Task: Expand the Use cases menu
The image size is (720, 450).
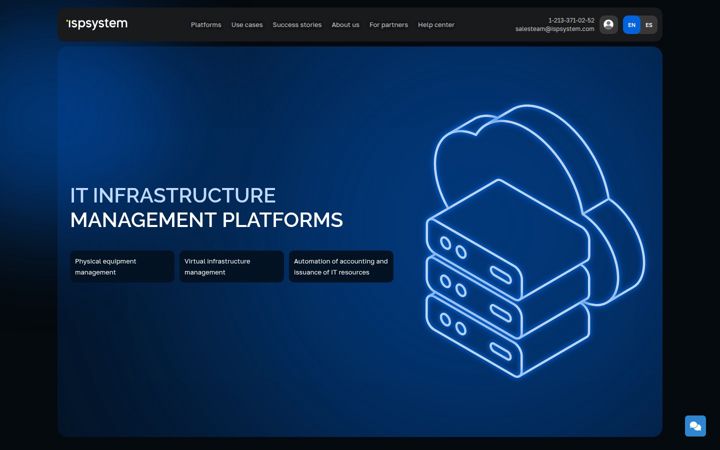Action: 247,25
